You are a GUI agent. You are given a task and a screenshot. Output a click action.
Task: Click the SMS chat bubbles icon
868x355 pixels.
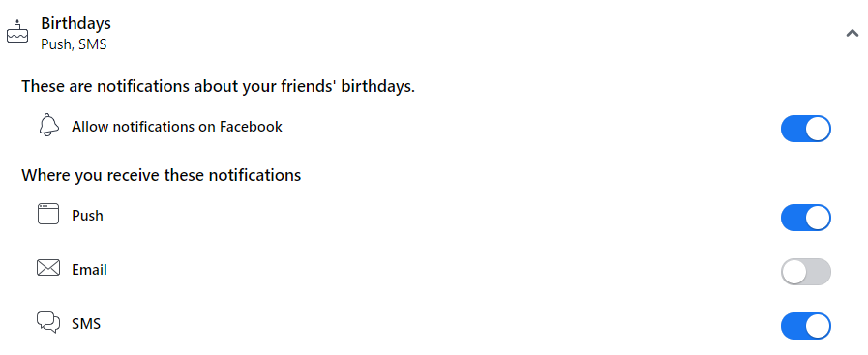point(48,322)
